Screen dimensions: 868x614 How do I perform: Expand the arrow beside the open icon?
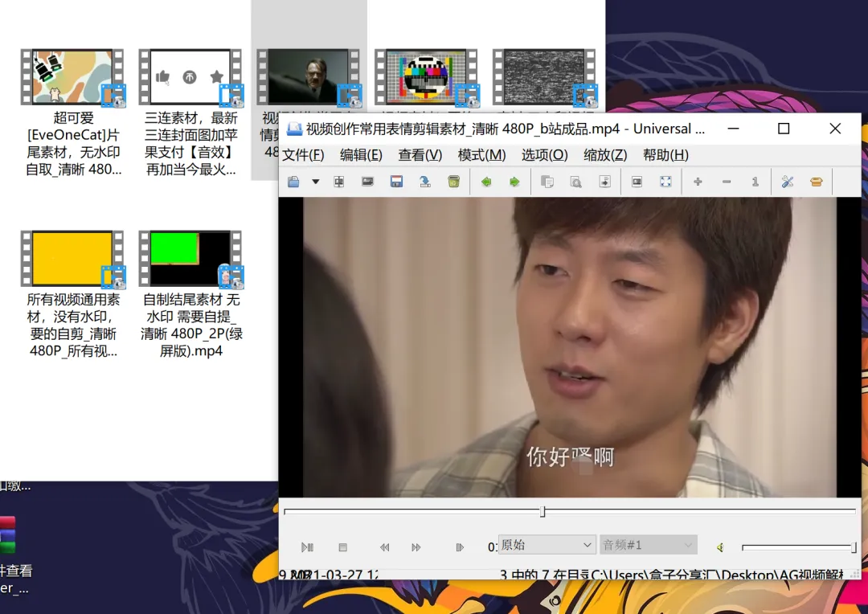[x=316, y=182]
